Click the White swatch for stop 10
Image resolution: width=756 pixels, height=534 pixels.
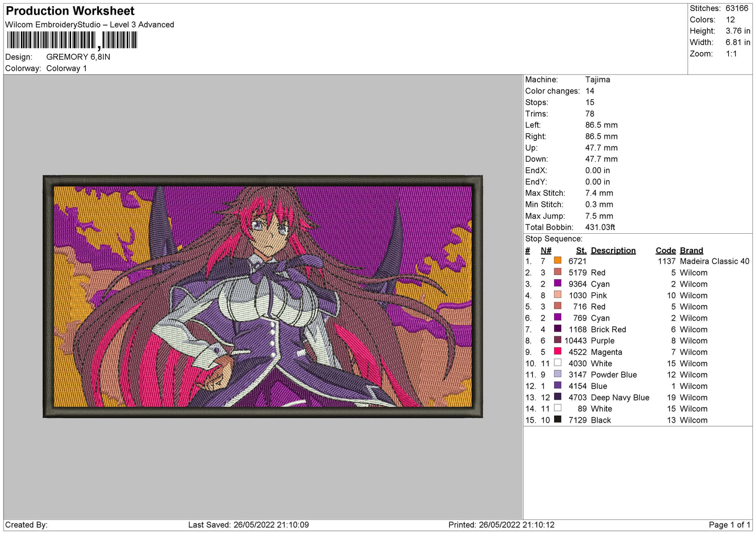click(558, 362)
